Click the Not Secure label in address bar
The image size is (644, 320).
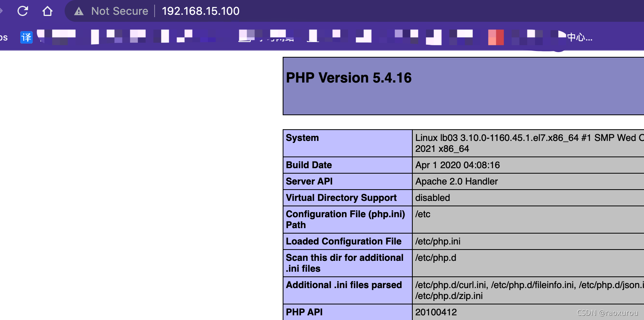coord(120,11)
